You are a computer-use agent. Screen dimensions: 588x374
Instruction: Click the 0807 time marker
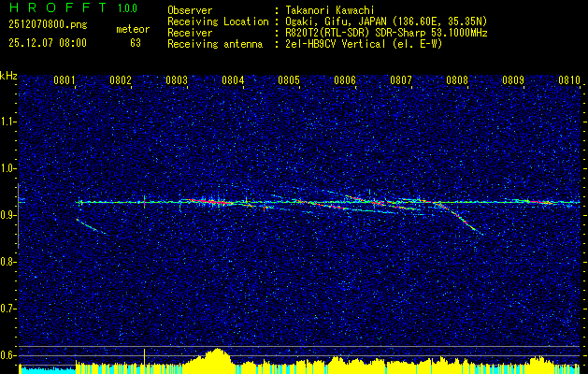(401, 80)
